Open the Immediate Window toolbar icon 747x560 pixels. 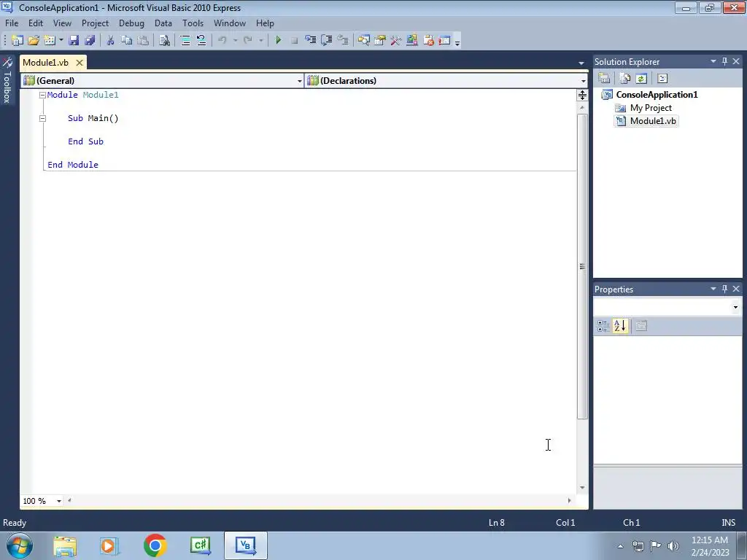pos(444,41)
